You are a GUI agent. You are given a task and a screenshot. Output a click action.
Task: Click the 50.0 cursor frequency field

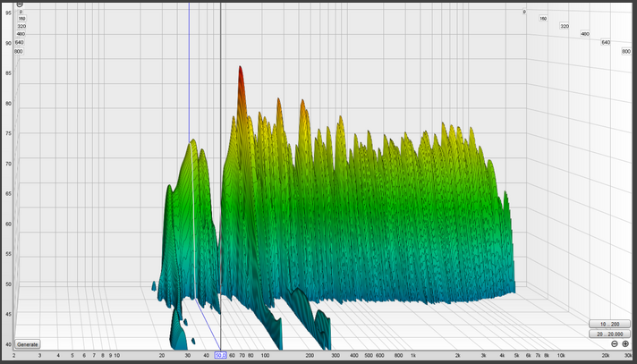(x=220, y=355)
